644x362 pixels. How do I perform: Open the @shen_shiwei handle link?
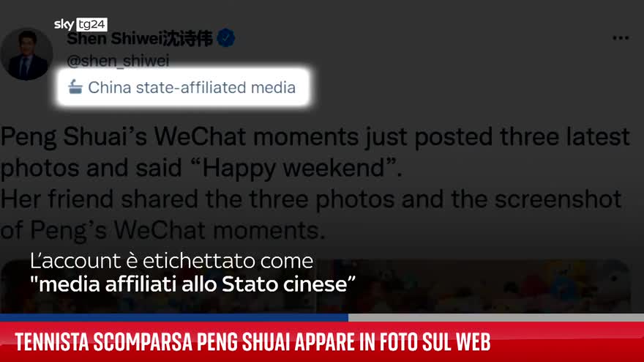[x=118, y=61]
